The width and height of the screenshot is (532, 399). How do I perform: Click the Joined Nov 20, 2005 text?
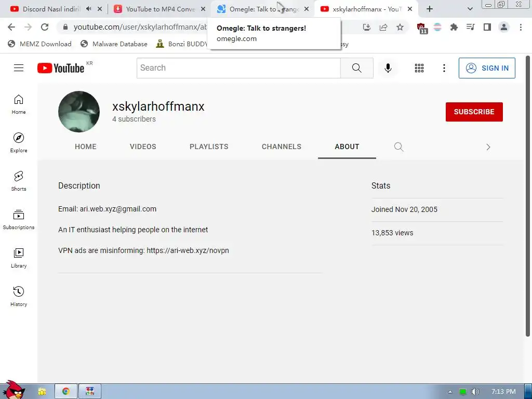pyautogui.click(x=404, y=209)
